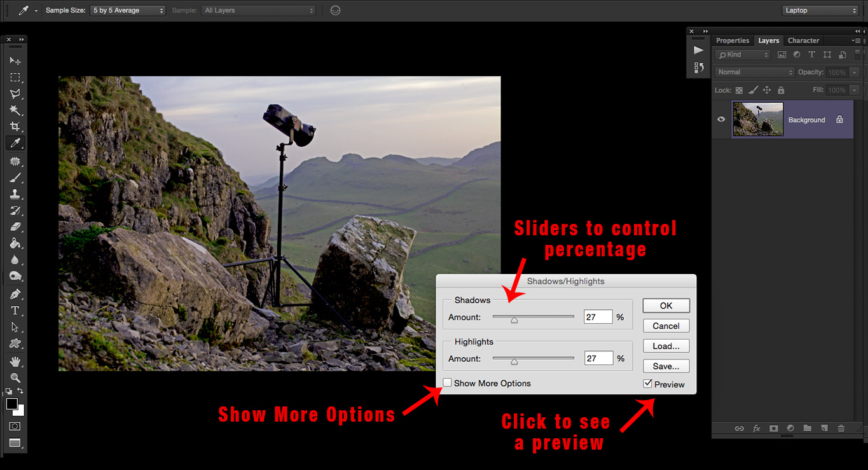Toggle Lock transparent pixels
This screenshot has height=470, width=868.
(x=739, y=90)
